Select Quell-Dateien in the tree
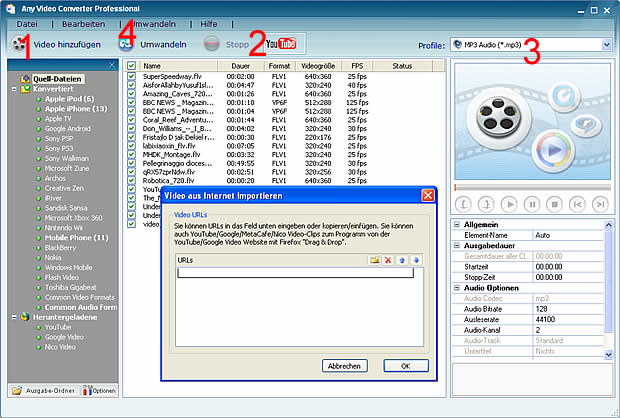Image resolution: width=620 pixels, height=418 pixels. [x=57, y=79]
